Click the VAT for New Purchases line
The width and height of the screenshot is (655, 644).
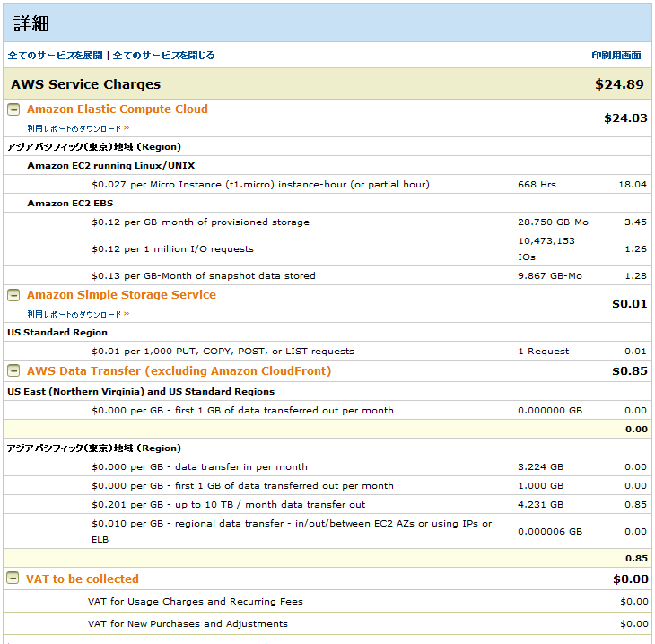point(188,624)
